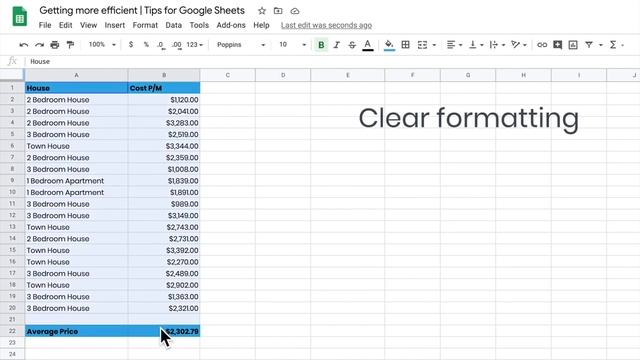Click the Redo arrow icon
Screen dimensions: 640x360
tap(39, 45)
